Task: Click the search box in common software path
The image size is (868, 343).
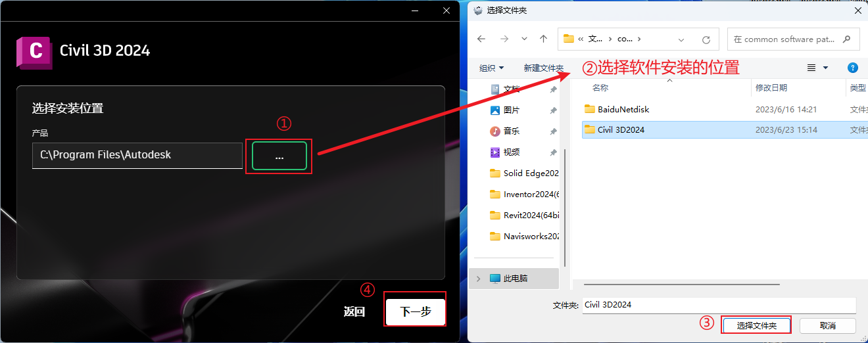Action: 793,39
